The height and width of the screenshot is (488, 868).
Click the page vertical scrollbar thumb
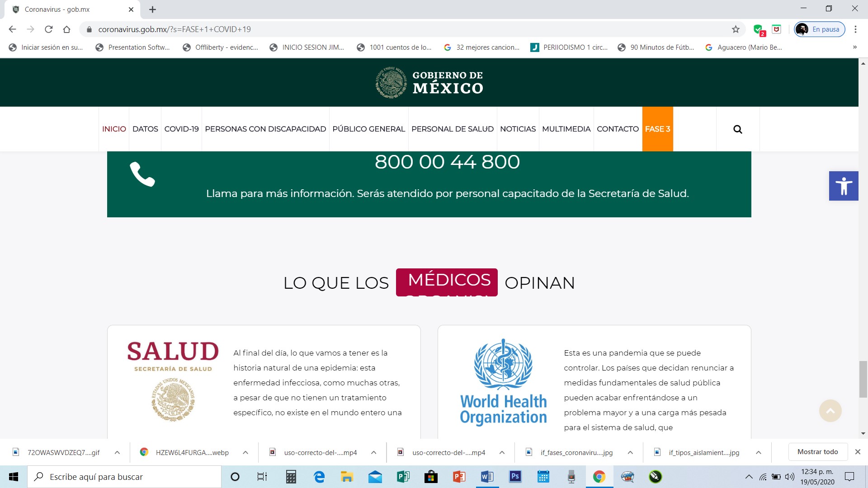(x=863, y=379)
